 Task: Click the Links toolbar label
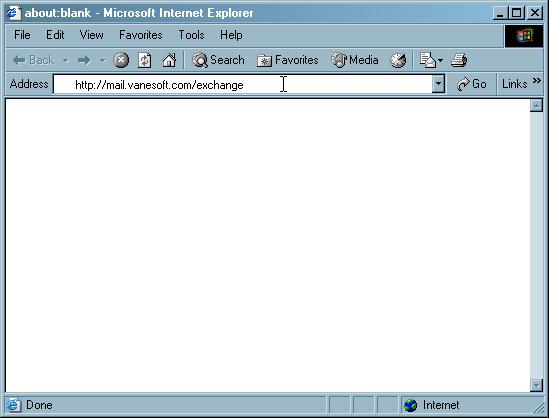tap(514, 84)
